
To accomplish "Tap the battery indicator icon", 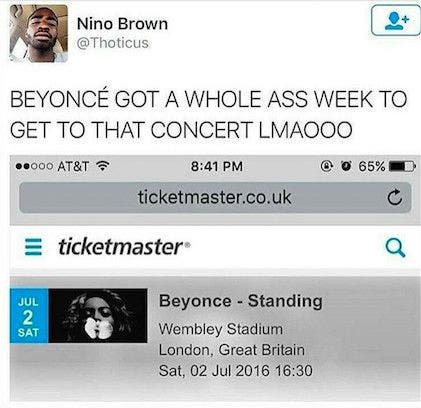I will pos(403,166).
